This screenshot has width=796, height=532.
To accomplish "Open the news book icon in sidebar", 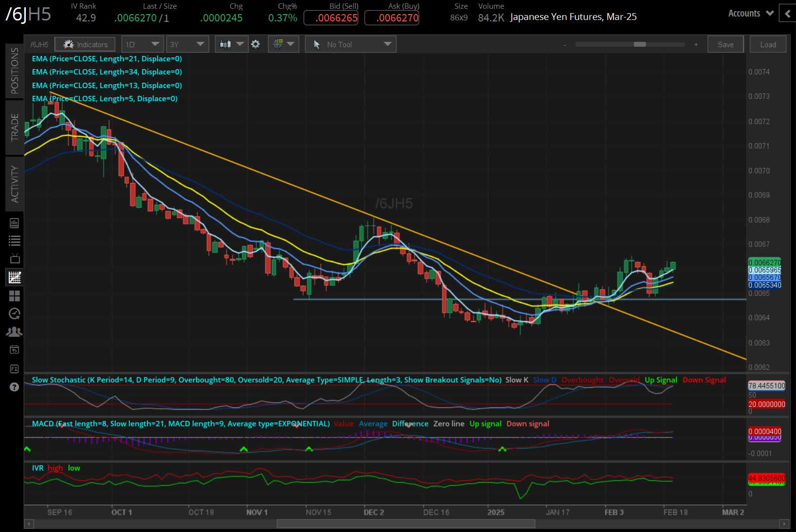I will pos(14,223).
